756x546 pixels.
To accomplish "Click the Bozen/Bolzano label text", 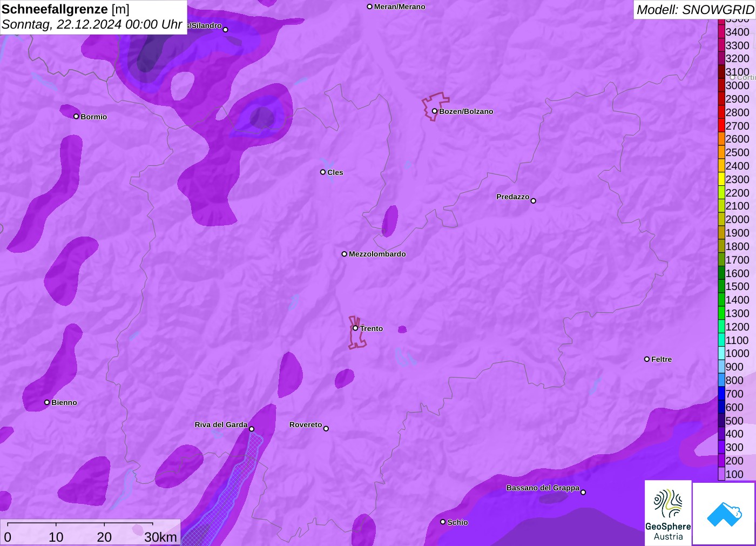I will [x=466, y=111].
